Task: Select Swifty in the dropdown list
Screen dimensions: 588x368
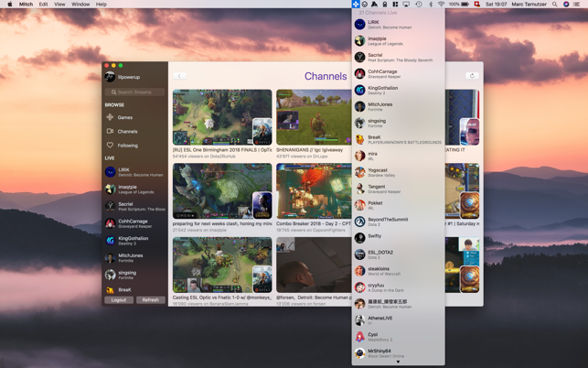Action: 399,238
